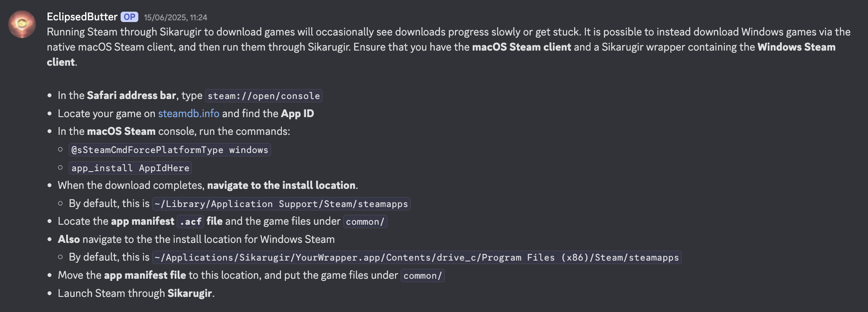The width and height of the screenshot is (868, 312).
Task: Click the Sikarugir wrapper install path code
Action: (416, 258)
